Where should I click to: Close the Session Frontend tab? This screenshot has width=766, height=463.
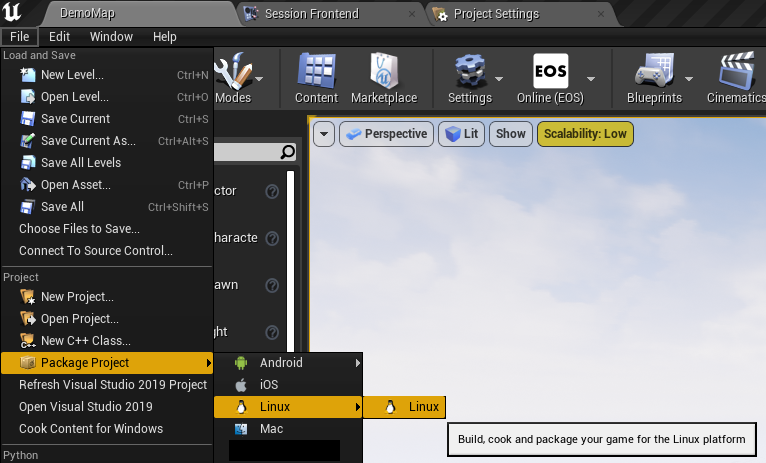point(412,14)
